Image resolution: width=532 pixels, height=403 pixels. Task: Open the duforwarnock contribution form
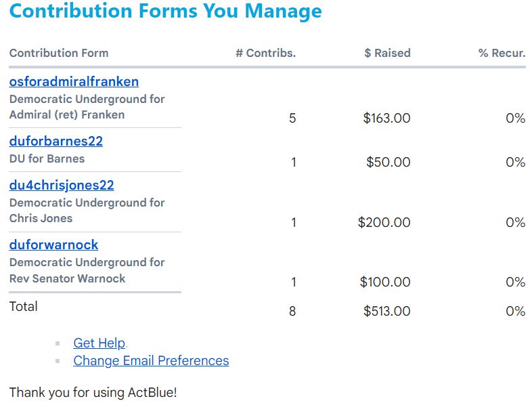[x=54, y=245]
